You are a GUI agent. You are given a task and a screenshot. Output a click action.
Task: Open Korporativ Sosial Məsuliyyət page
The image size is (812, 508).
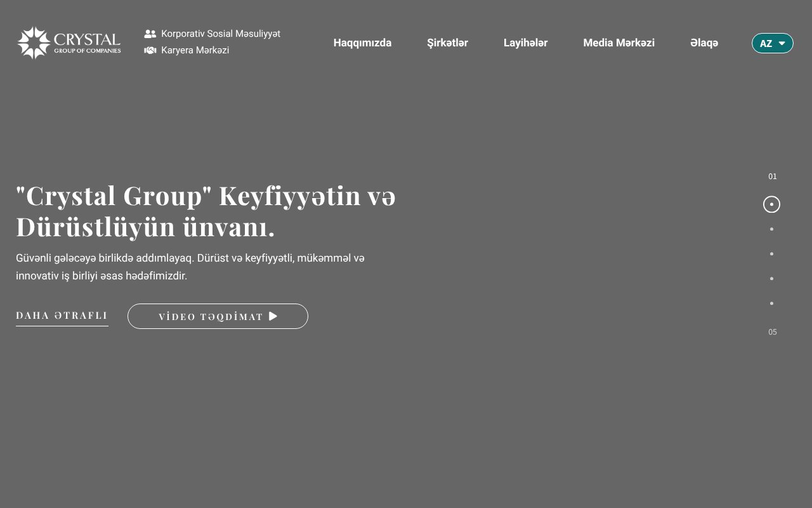click(221, 34)
